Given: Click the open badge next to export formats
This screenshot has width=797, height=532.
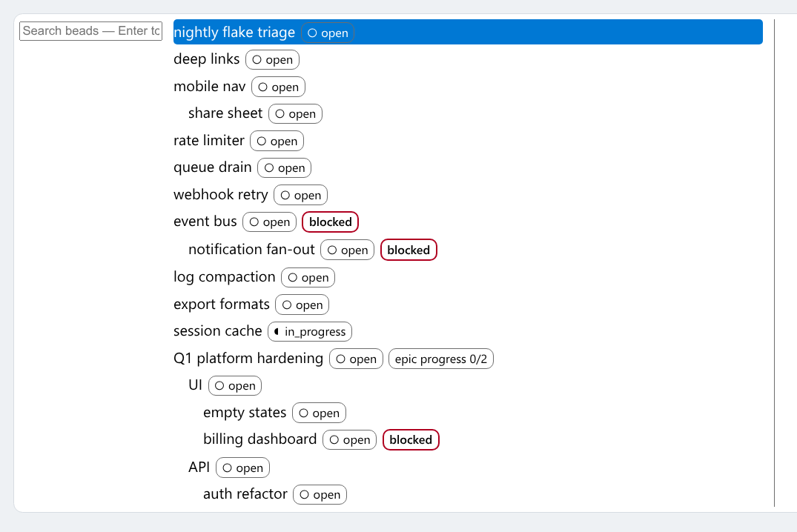Looking at the screenshot, I should 302,305.
